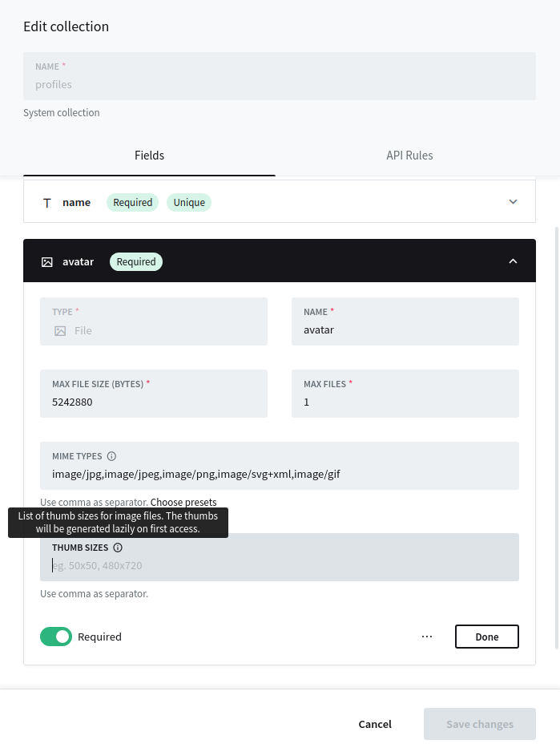This screenshot has height=756, width=560.
Task: Open the avatar field options ellipsis menu
Action: [427, 636]
